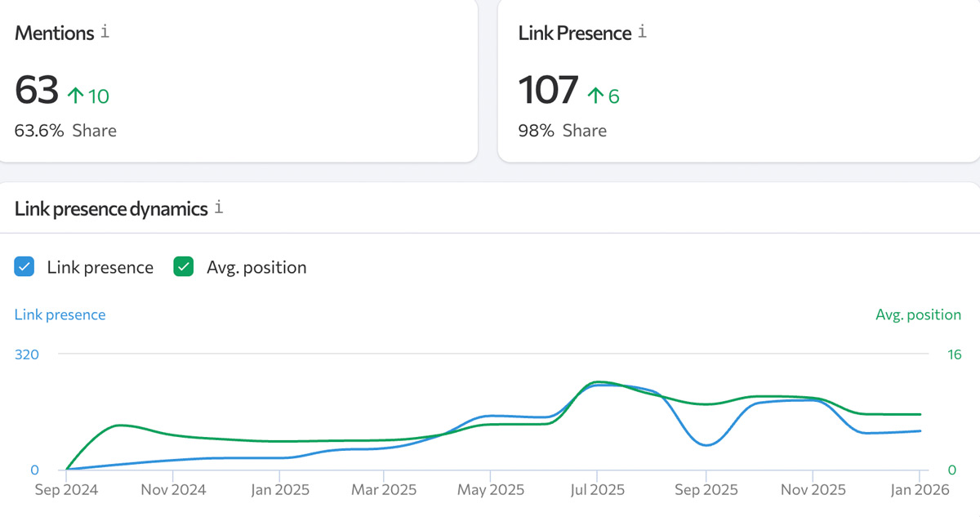Viewport: 980px width, 517px height.
Task: Click the 63.6% Share text
Action: 65,131
